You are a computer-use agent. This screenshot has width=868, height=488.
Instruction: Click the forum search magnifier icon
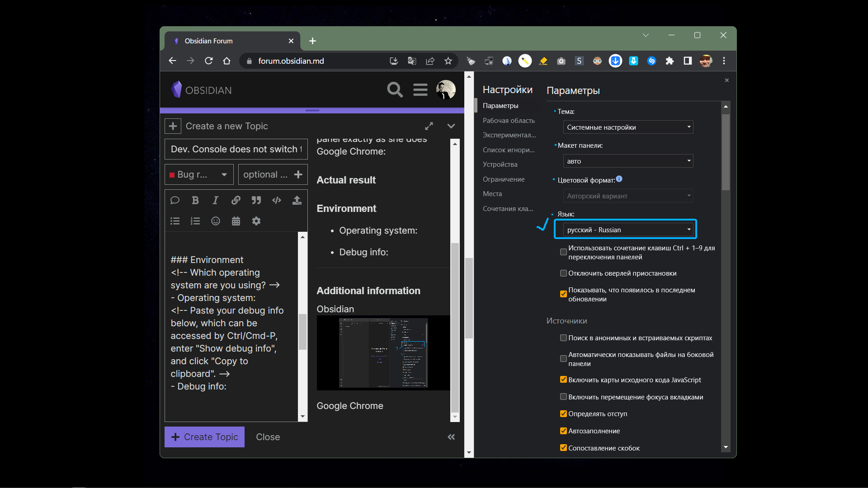tap(395, 89)
